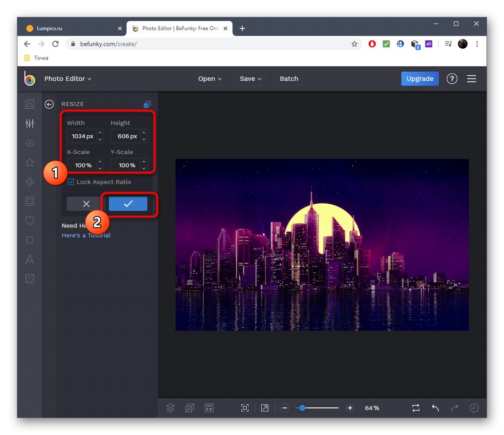Screen dimensions: 504x435
Task: Open the Photo Editor dropdown
Action: [x=67, y=79]
